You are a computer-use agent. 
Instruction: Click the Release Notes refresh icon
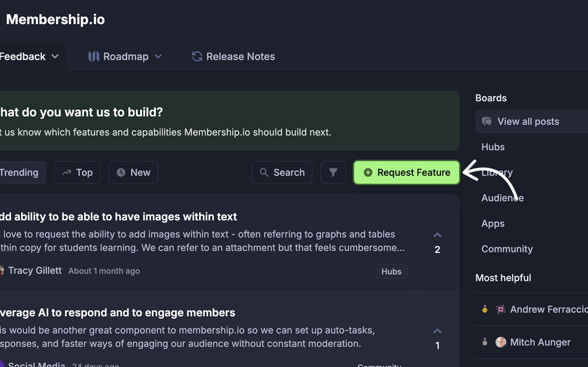click(x=196, y=56)
